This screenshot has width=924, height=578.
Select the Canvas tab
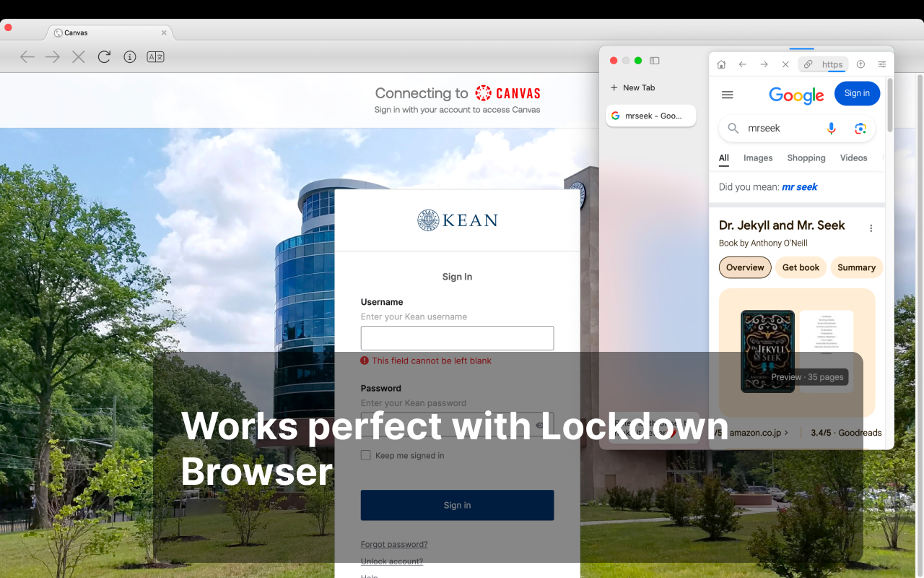(110, 33)
